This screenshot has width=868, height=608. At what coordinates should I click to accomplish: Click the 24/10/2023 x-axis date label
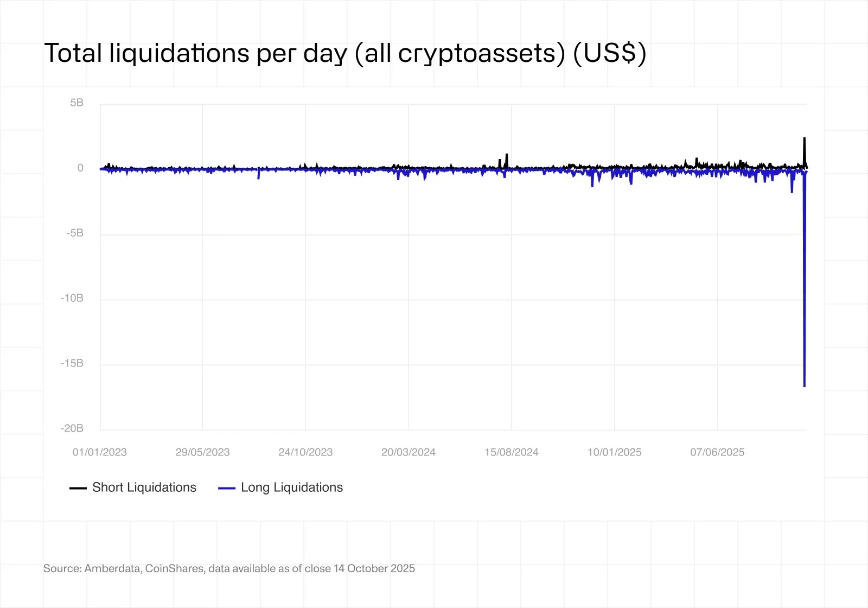305,452
